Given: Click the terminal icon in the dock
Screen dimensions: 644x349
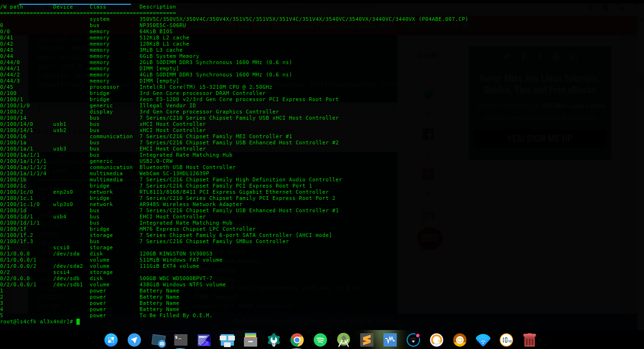Looking at the screenshot, I should point(181,340).
